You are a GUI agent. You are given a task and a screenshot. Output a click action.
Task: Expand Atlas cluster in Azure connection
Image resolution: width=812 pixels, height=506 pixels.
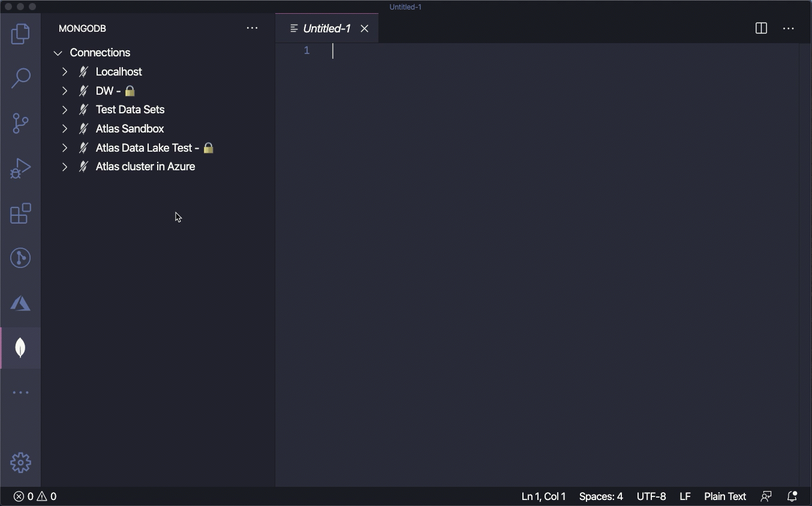[x=65, y=167]
